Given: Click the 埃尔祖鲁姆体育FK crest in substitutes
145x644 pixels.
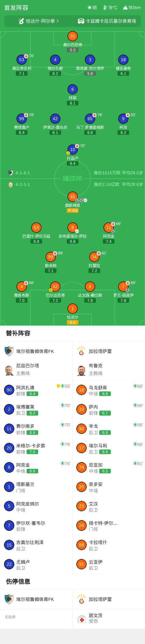Looking at the screenshot, I should tap(9, 351).
